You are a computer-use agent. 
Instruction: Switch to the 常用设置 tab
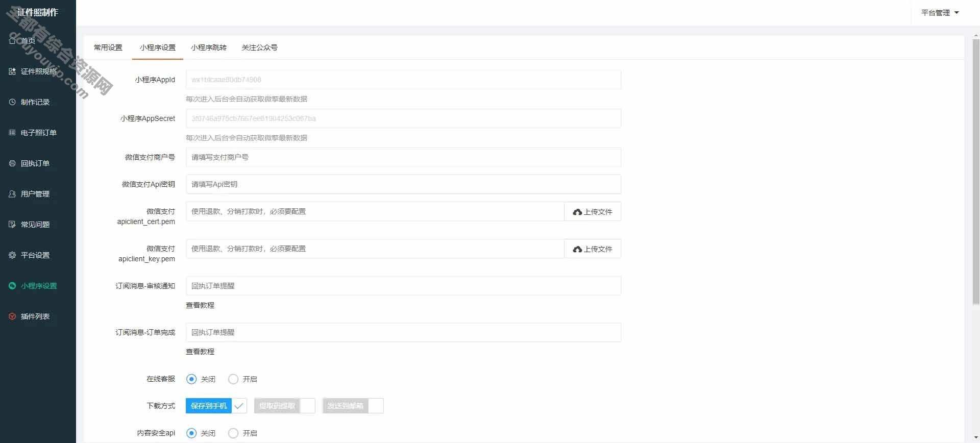coord(108,47)
